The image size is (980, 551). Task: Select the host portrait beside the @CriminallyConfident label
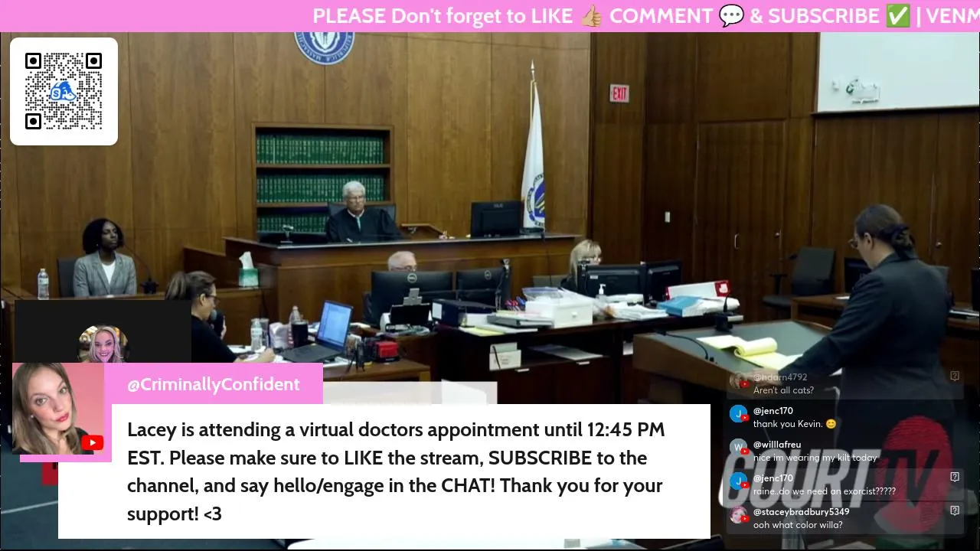click(58, 409)
